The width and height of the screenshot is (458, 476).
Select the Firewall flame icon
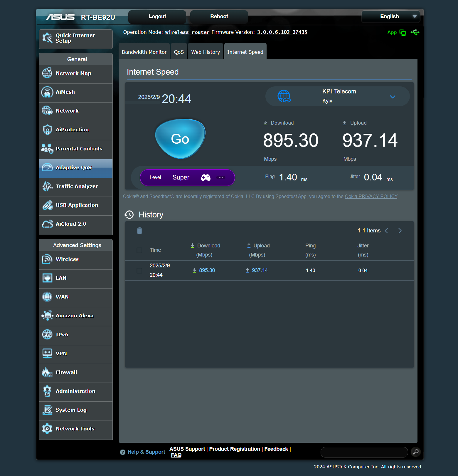click(x=47, y=372)
